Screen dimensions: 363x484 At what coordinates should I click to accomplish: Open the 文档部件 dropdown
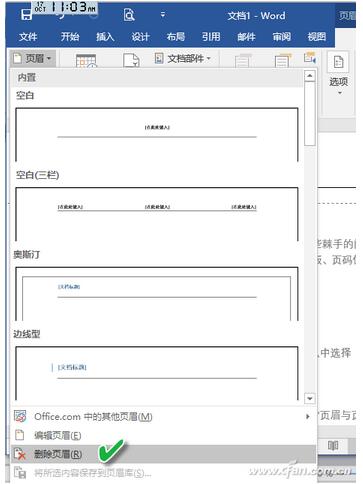point(183,59)
